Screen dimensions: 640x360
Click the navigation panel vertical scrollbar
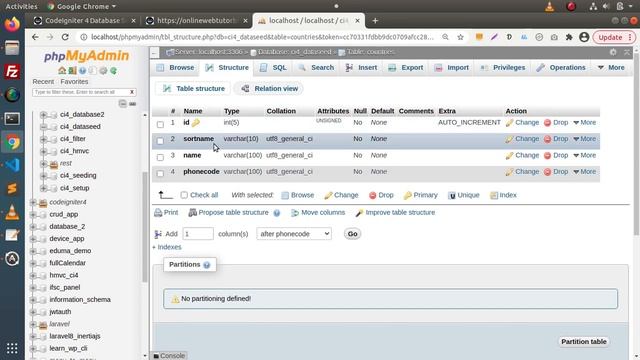144,227
